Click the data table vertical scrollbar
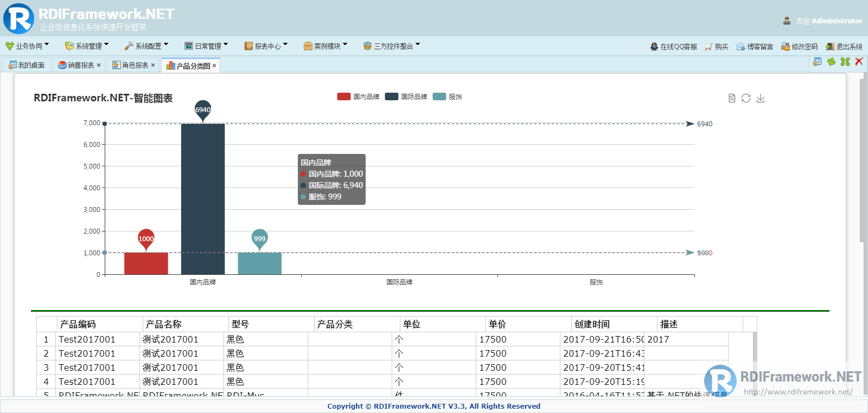 tap(755, 364)
